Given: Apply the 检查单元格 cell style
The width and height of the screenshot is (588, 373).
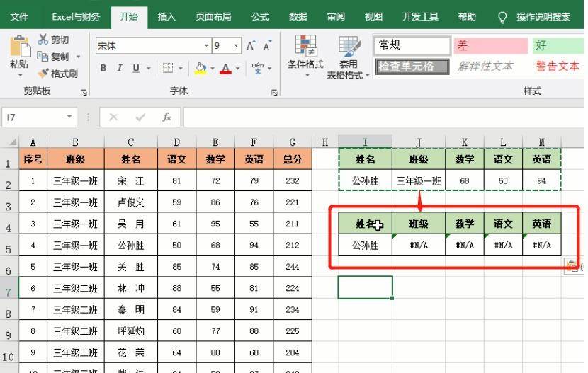Looking at the screenshot, I should (412, 67).
